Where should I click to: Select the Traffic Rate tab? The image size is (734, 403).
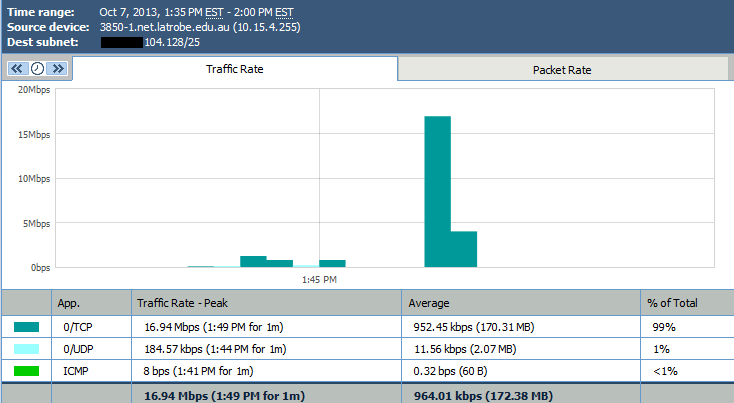(235, 69)
